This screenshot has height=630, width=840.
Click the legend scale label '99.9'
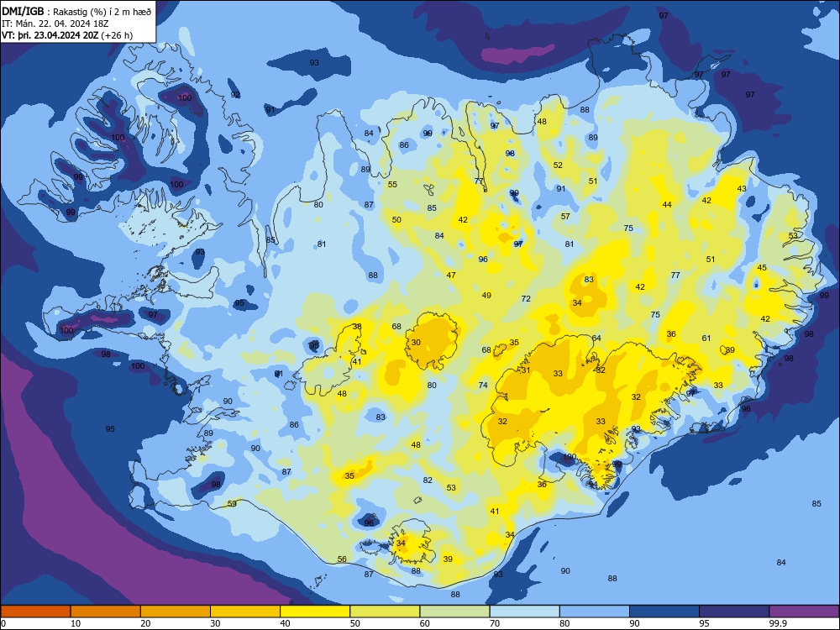pyautogui.click(x=778, y=623)
